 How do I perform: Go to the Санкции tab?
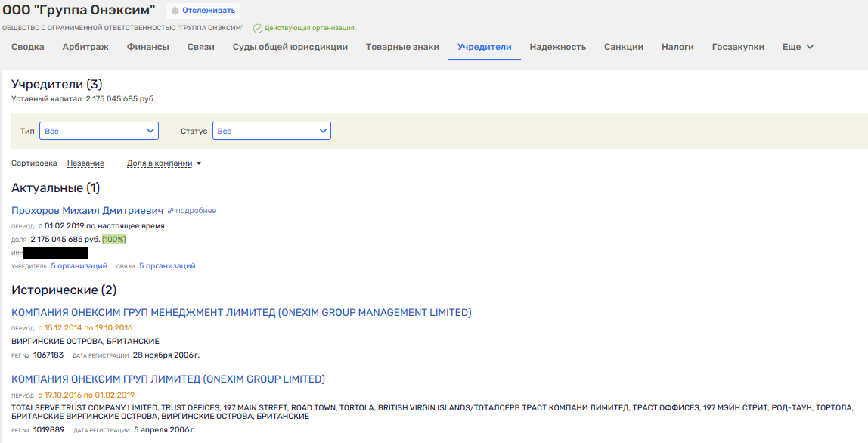pyautogui.click(x=624, y=47)
